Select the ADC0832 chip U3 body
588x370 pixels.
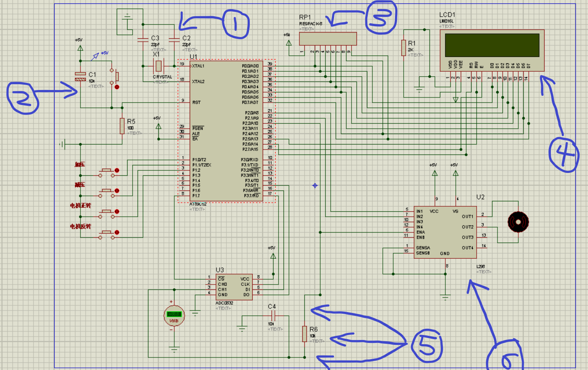pos(234,287)
